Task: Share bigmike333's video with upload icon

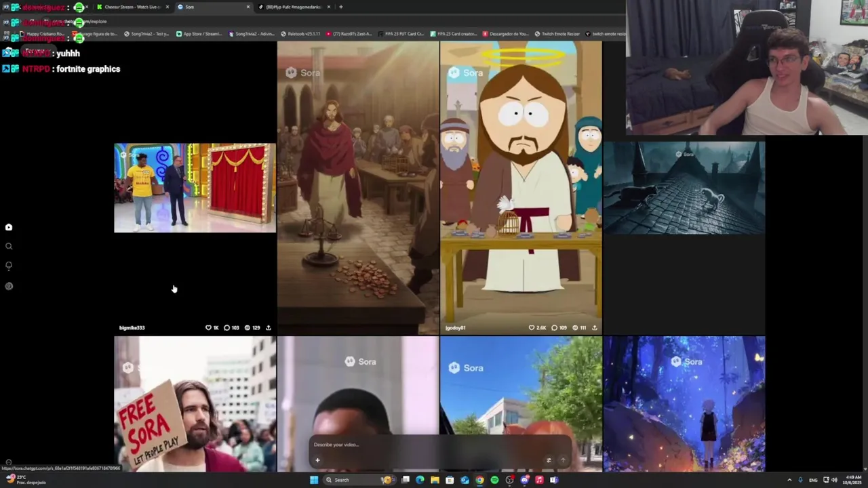Action: 269,327
